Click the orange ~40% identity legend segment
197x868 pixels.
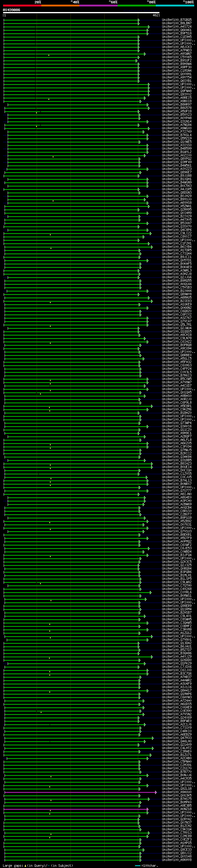tap(60, 6)
